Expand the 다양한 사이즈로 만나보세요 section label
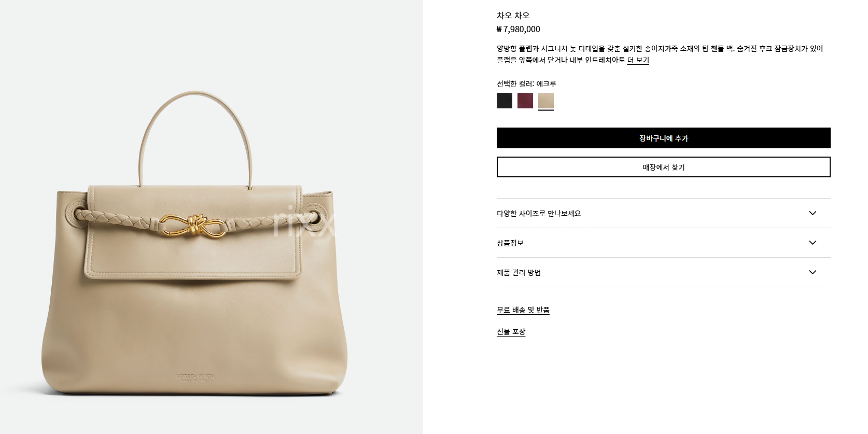 pos(539,213)
